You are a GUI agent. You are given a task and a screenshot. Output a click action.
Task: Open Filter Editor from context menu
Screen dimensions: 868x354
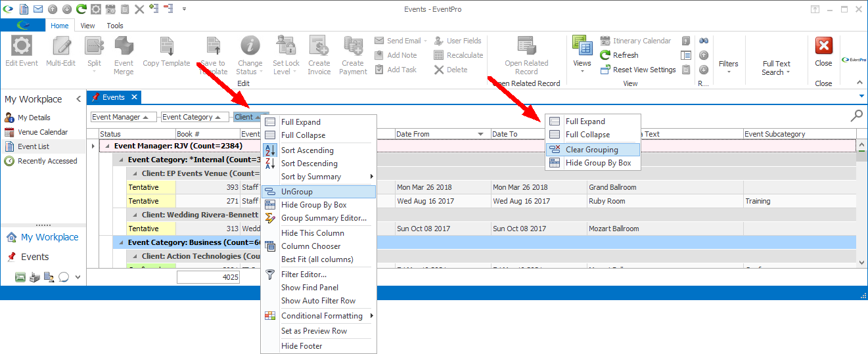point(319,275)
